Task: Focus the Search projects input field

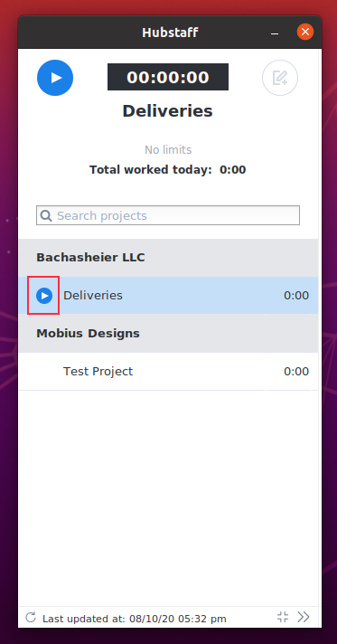Action: pos(168,215)
